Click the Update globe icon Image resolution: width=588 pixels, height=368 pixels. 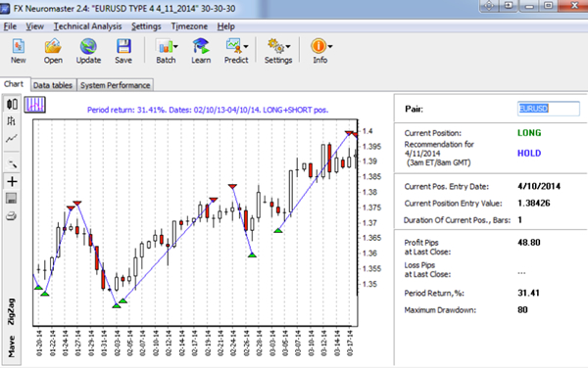coord(88,46)
